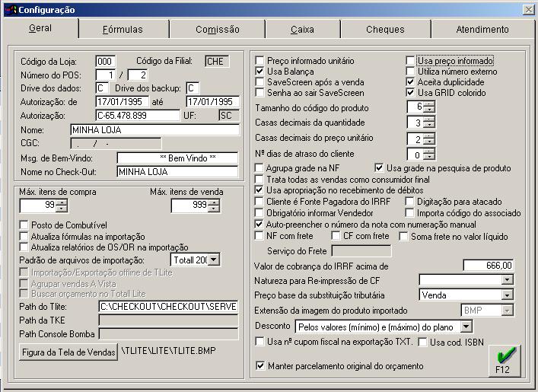Click the Autorização number field C-65.478.899
538x392 pixels.
pos(137,116)
